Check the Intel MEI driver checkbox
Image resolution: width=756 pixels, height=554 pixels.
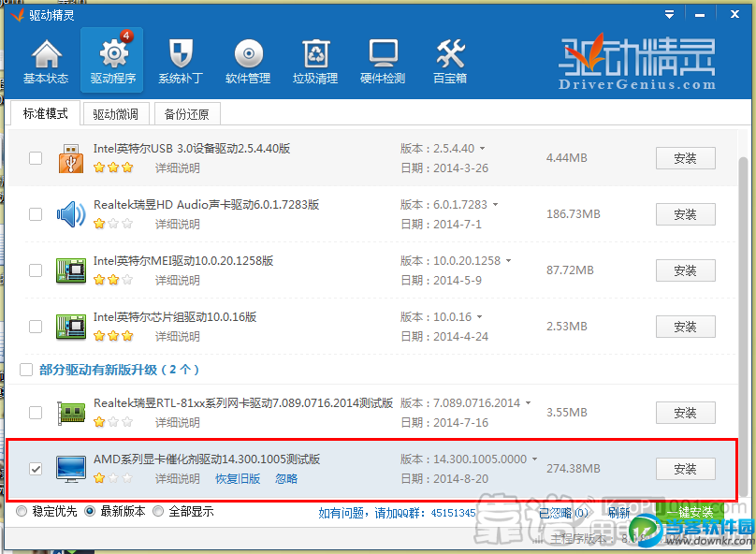tap(36, 270)
